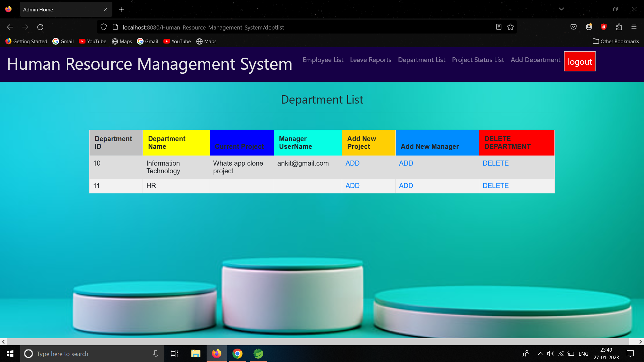Open Other Bookmarks folder
Screen dimensions: 644x362
pos(616,41)
